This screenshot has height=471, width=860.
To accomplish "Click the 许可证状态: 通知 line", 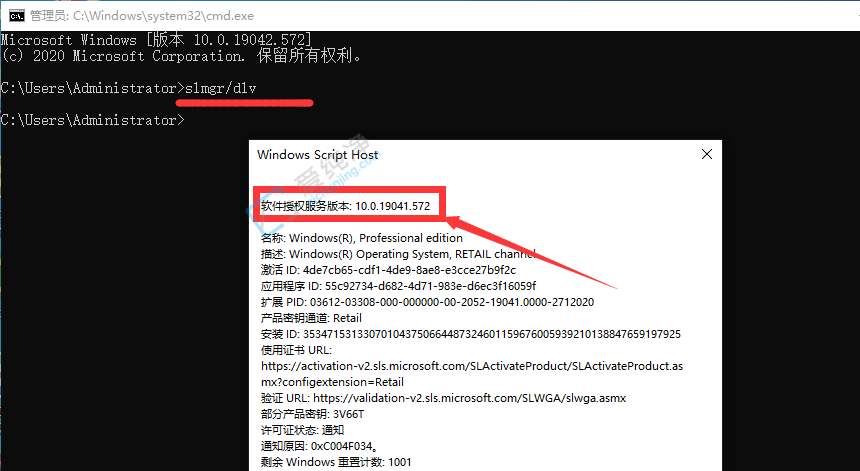I will [302, 430].
